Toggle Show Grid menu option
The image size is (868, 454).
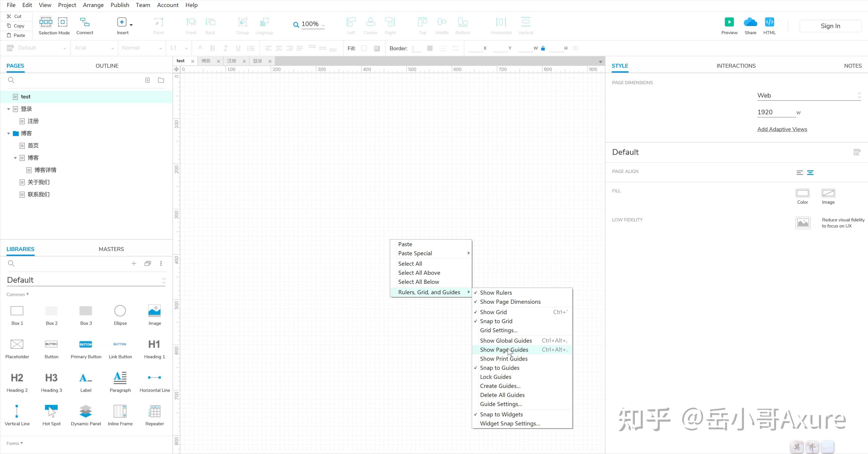(493, 312)
